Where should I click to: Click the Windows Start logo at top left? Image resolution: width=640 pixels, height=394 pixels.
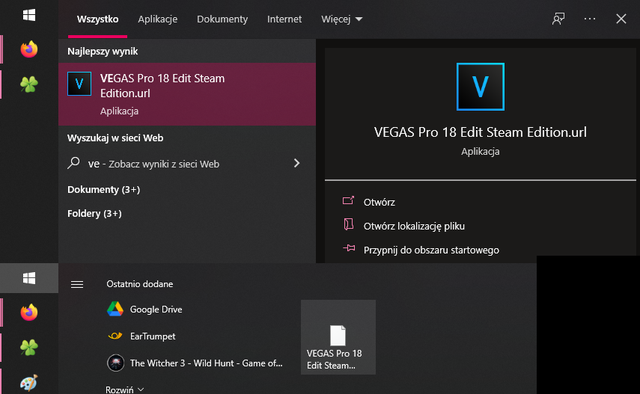coord(29,16)
